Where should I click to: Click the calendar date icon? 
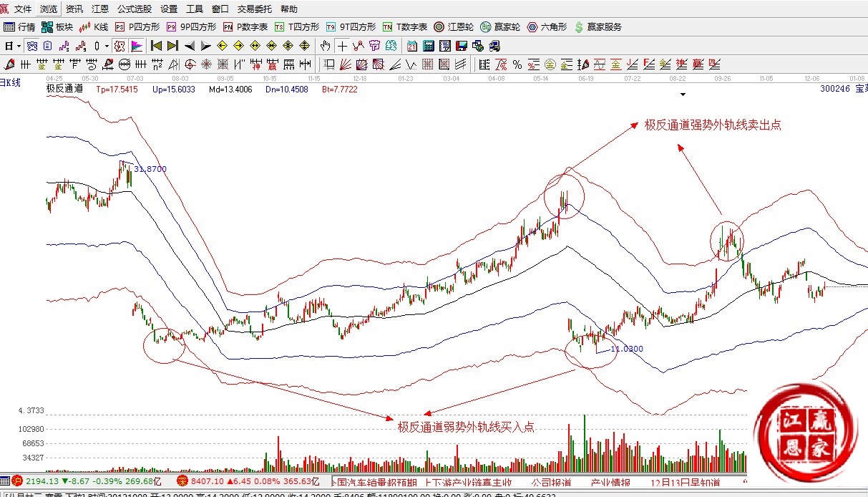(412, 46)
